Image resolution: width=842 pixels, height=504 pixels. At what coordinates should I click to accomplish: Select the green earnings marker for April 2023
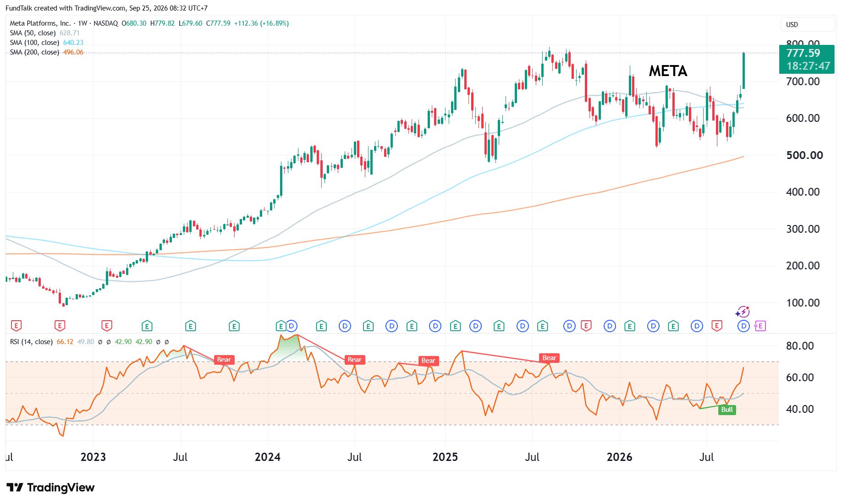point(147,326)
